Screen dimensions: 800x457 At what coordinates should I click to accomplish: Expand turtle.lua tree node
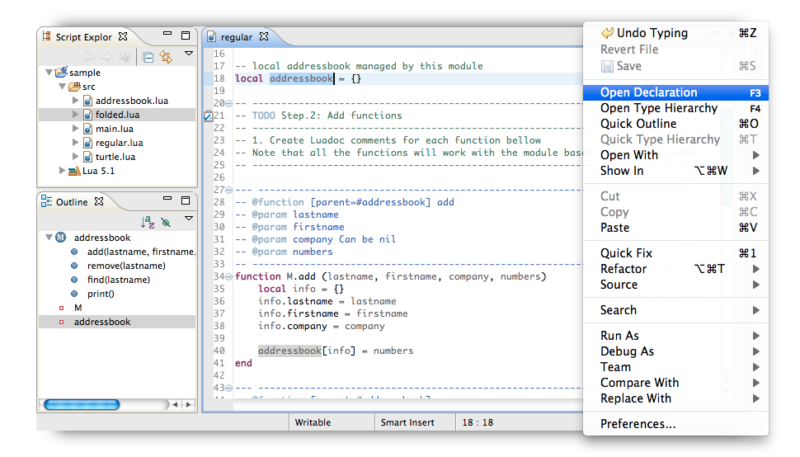click(x=76, y=157)
